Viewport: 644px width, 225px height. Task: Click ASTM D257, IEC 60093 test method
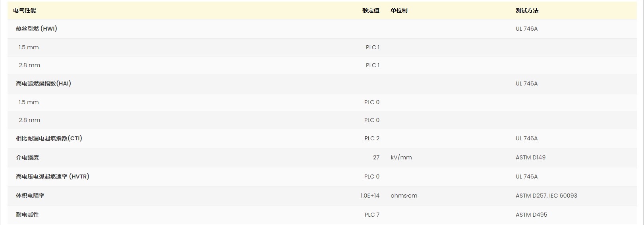pyautogui.click(x=546, y=196)
